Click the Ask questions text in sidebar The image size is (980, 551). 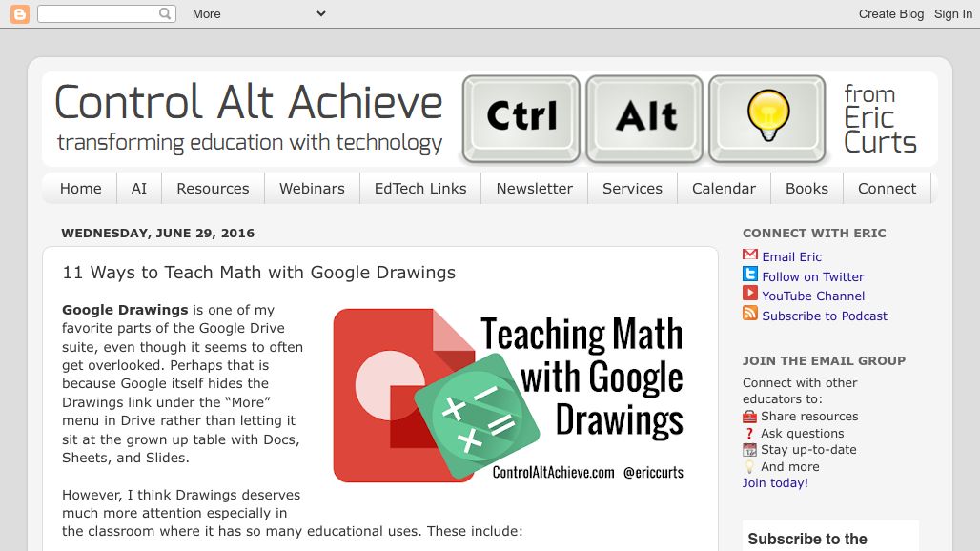(802, 433)
